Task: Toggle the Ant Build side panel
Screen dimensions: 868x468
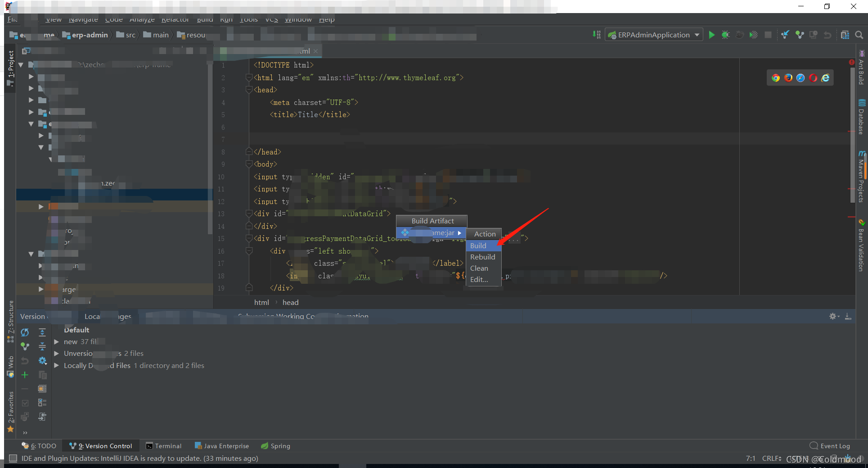Action: point(861,68)
